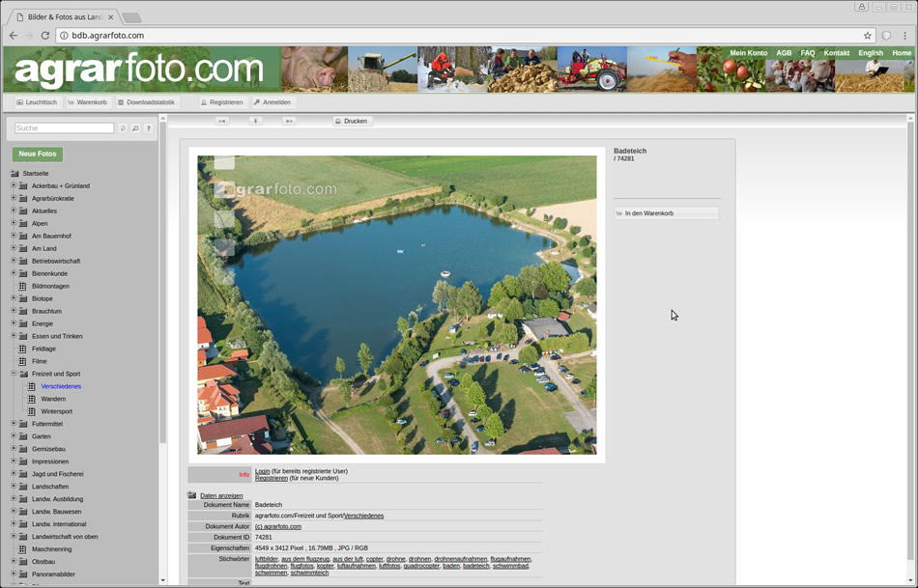Click the Filme grid icon

click(x=22, y=361)
